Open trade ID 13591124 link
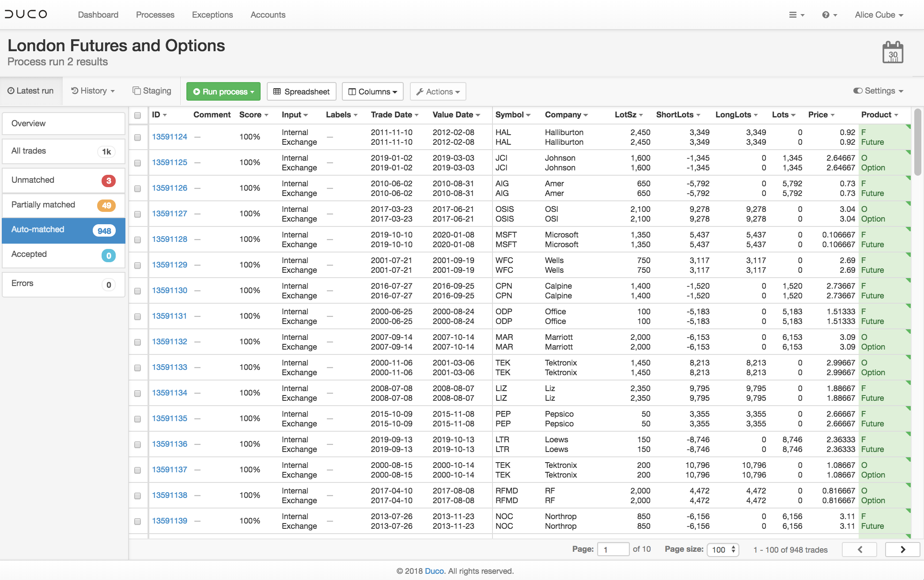The width and height of the screenshot is (924, 580). coord(170,137)
